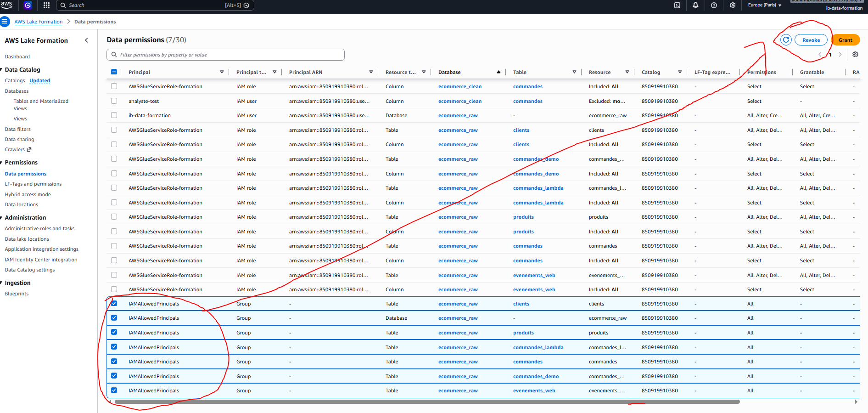Go to next page of permissions
Screen dimensions: 868x413
pos(840,54)
